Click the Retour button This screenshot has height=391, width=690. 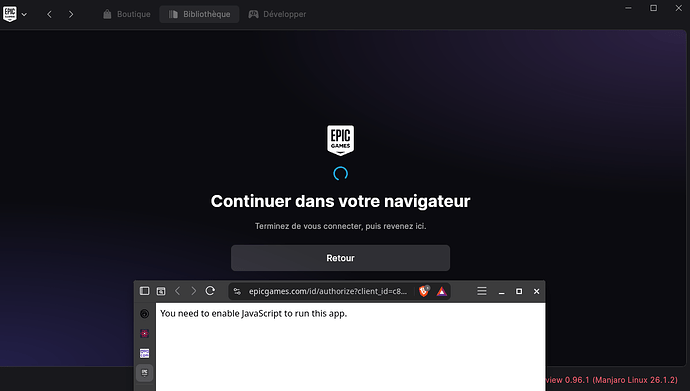click(x=340, y=258)
